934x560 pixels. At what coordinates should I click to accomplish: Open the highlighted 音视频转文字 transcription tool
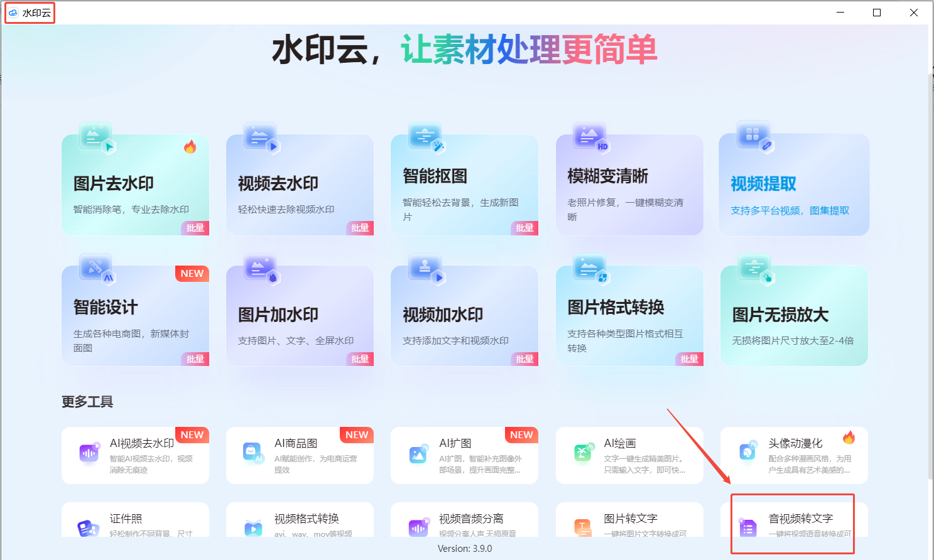coord(793,524)
